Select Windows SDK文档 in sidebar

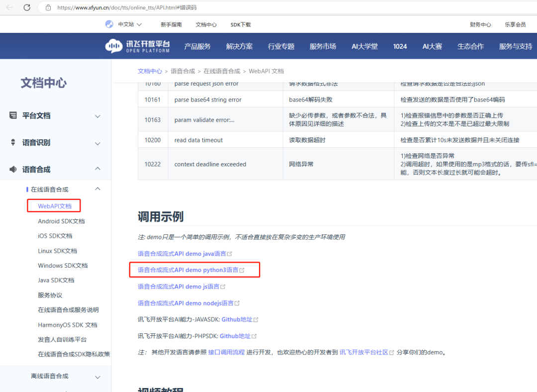click(x=63, y=266)
